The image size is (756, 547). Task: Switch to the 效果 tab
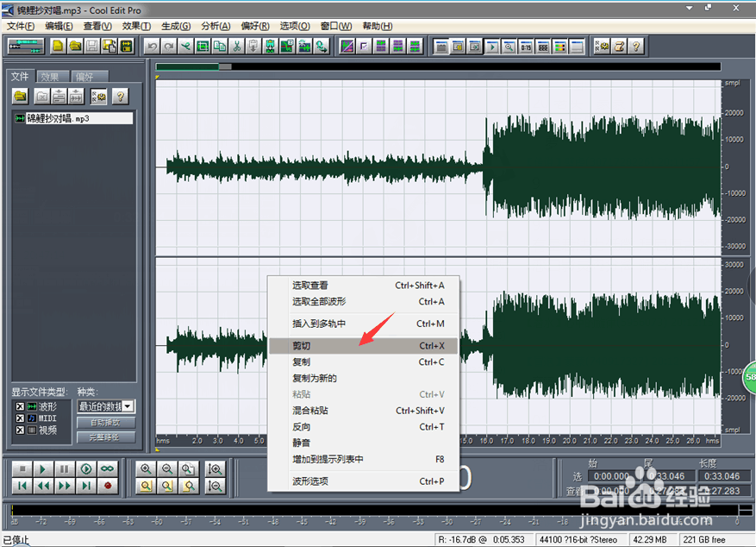(51, 76)
